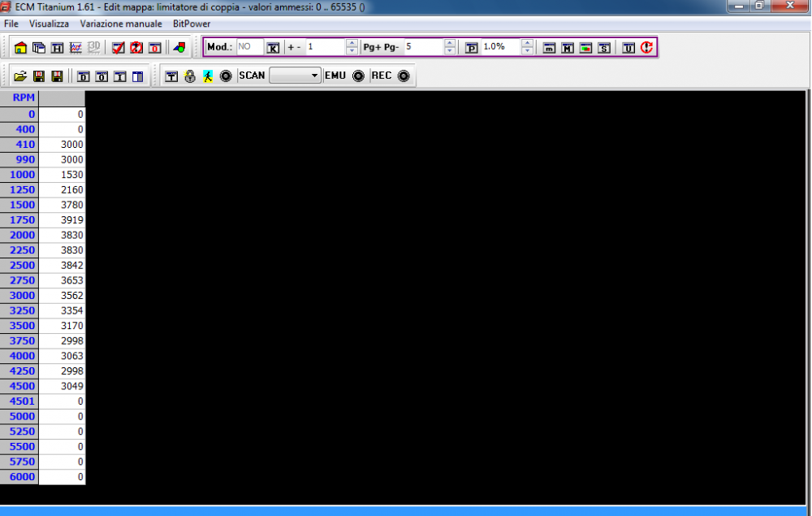
Task: Click the red zero window icon
Action: [155, 48]
